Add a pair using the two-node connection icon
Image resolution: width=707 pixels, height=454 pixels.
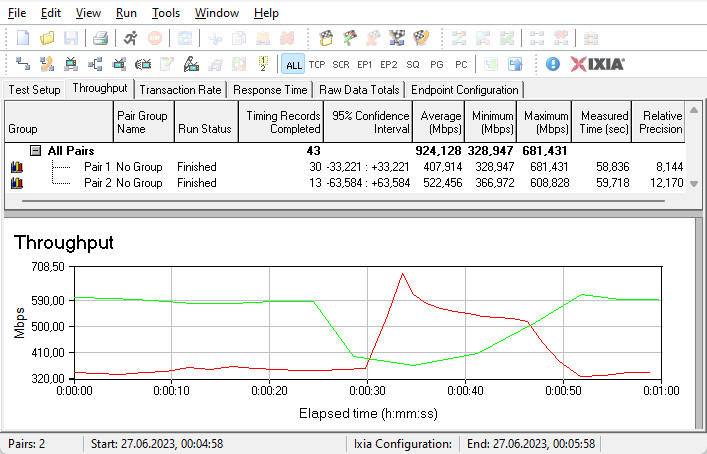(x=23, y=64)
